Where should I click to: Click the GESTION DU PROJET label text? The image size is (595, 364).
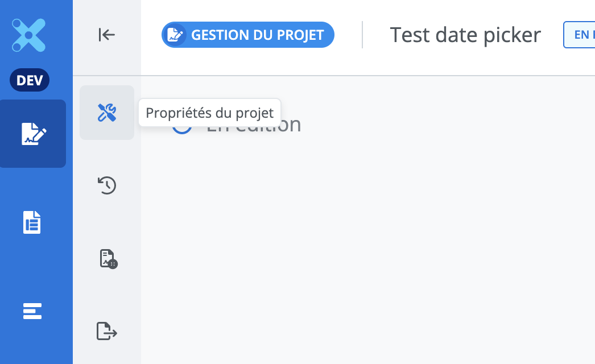tap(257, 35)
